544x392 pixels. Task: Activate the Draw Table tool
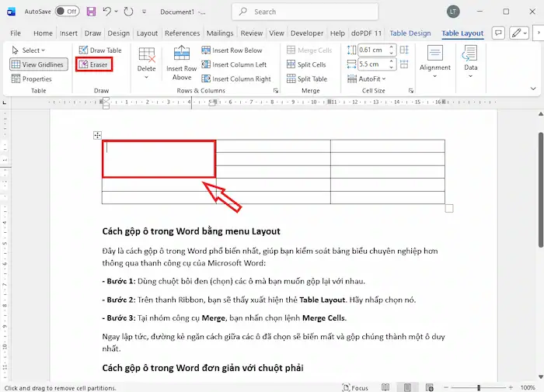(x=100, y=50)
